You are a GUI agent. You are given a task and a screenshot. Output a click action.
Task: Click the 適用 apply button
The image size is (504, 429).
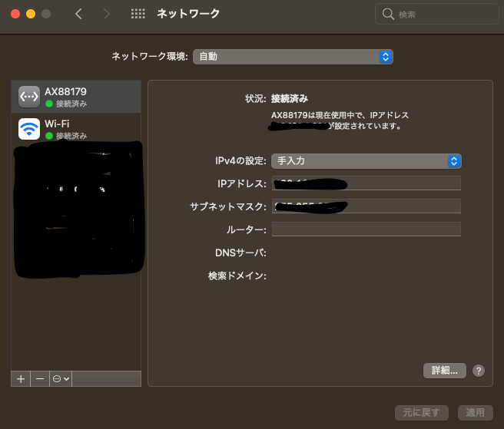point(476,413)
